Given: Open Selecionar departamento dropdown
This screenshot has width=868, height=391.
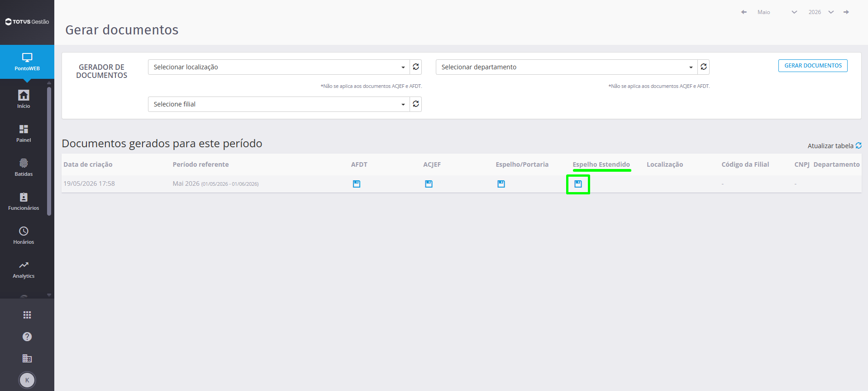Looking at the screenshot, I should [567, 67].
